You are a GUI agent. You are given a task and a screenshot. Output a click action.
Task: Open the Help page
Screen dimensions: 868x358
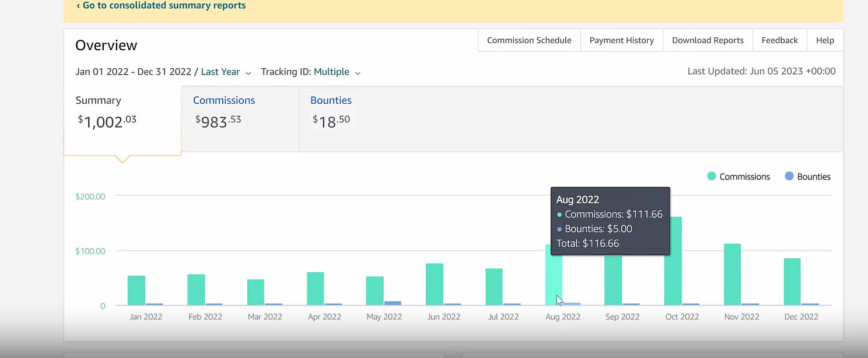tap(825, 40)
